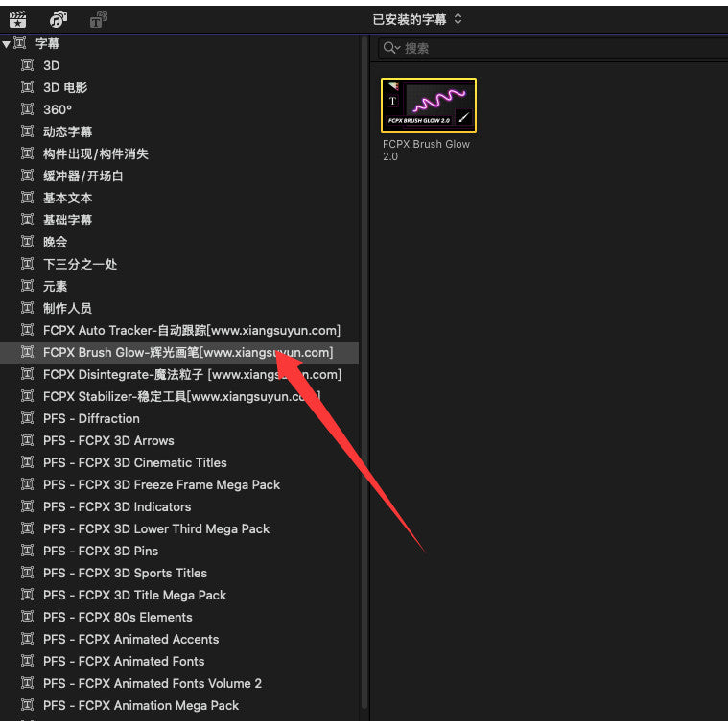Select PFS - FCPX 3D Indicators category

point(179,506)
